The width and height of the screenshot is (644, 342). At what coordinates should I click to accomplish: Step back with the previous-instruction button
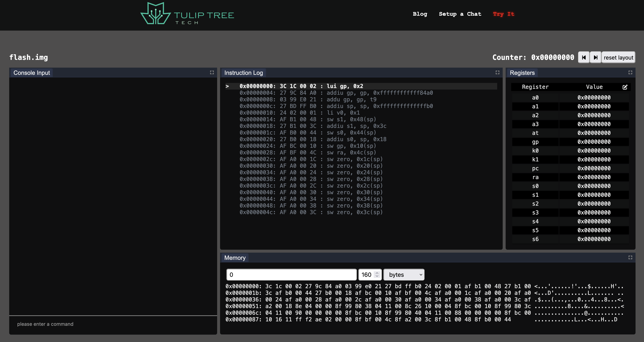tap(584, 58)
